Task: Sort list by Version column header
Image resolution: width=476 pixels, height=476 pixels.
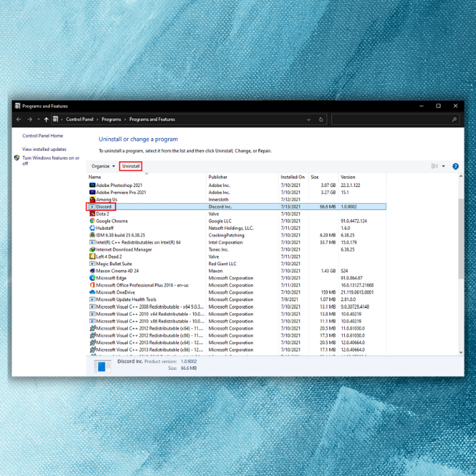Action: [x=362, y=177]
